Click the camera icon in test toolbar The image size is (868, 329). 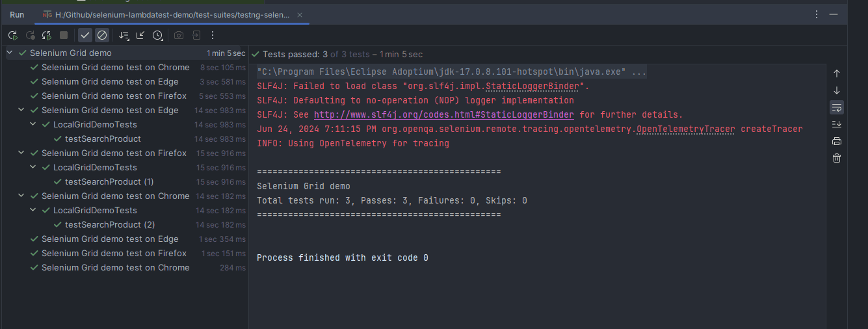[x=179, y=35]
